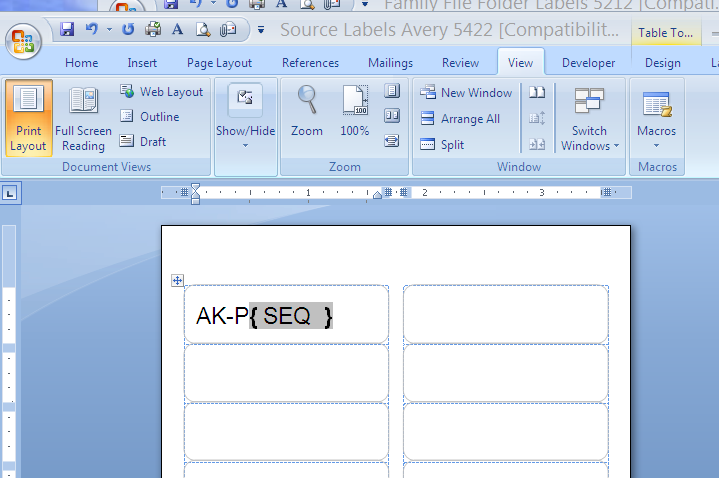This screenshot has height=478, width=719.
Task: Click the right indent marker on the ruler
Action: coord(377,195)
